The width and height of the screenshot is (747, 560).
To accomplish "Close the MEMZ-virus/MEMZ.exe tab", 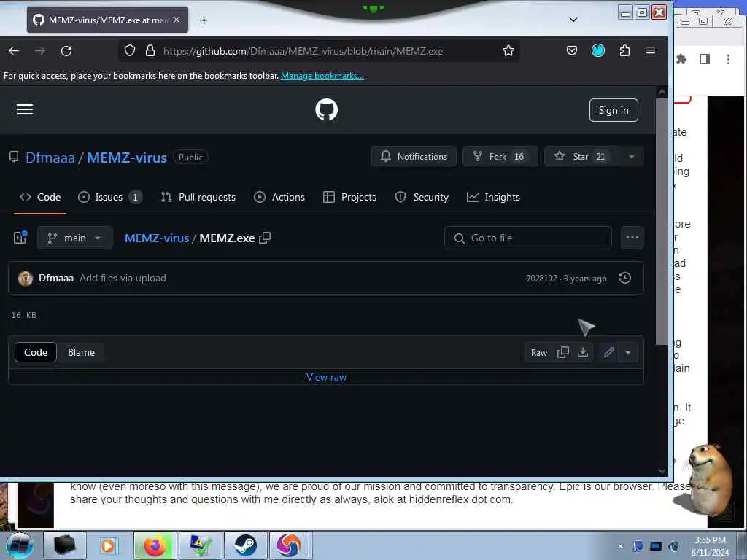I will click(177, 20).
